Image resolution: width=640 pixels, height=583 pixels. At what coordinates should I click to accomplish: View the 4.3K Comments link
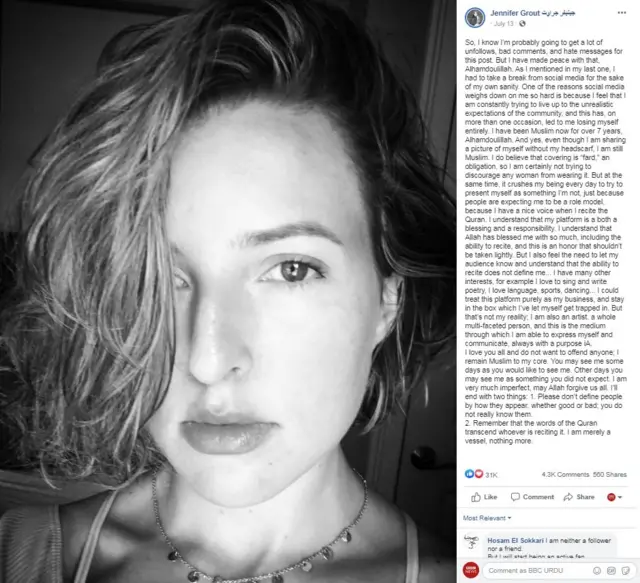(x=565, y=474)
